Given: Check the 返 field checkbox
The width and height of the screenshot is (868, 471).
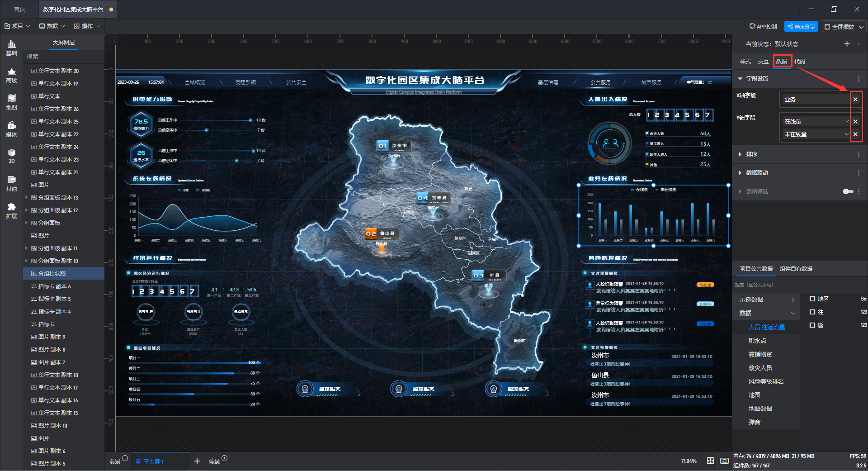Looking at the screenshot, I should [812, 325].
